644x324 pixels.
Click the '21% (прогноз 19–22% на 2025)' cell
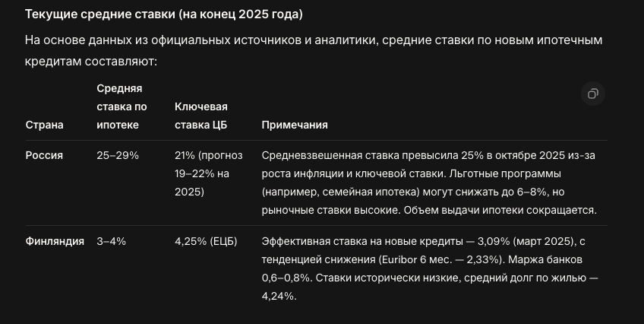(x=209, y=173)
